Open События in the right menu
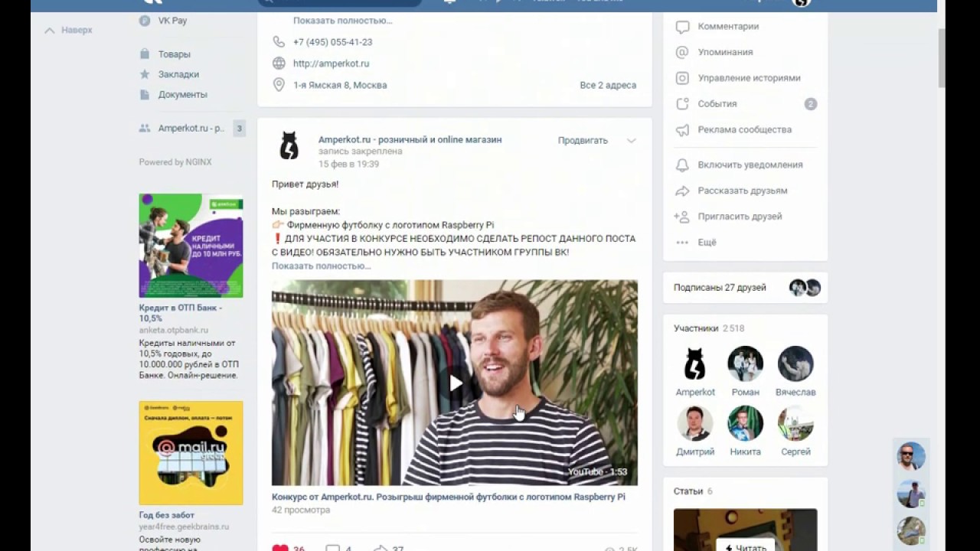 [717, 104]
